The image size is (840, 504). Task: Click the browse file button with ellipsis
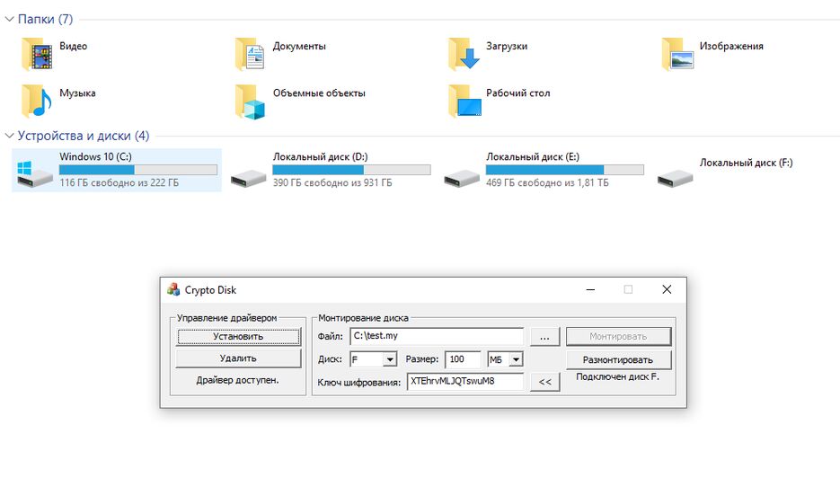[544, 337]
